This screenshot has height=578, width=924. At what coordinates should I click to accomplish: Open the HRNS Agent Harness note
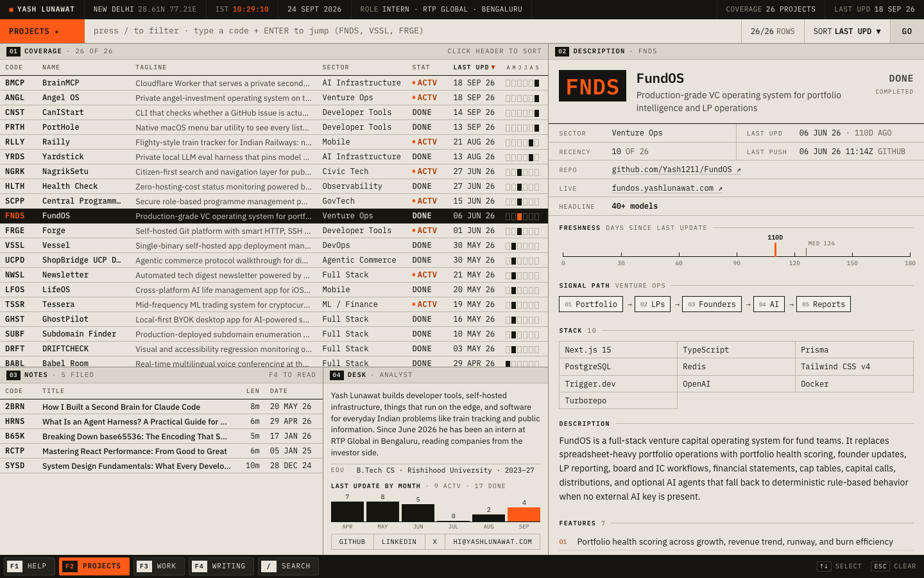tap(161, 421)
